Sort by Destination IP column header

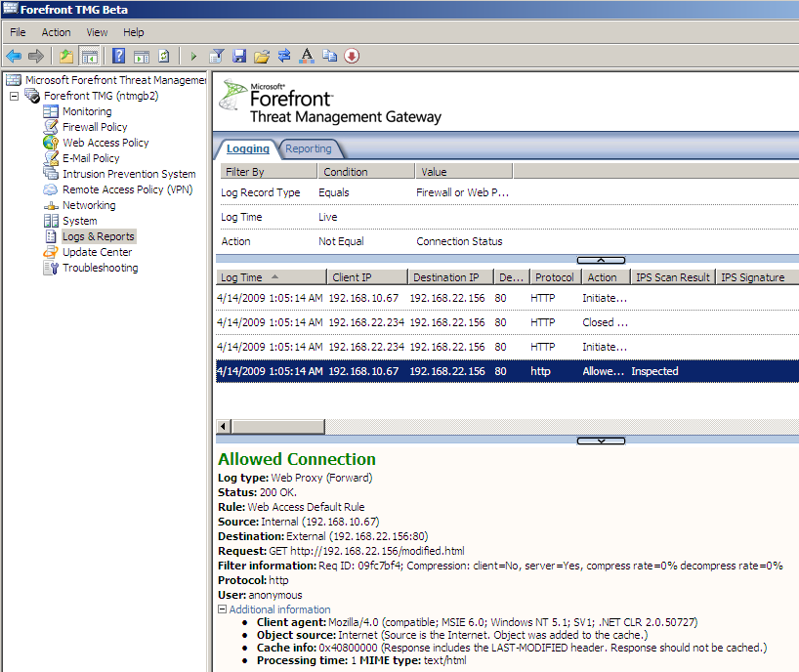pyautogui.click(x=450, y=277)
